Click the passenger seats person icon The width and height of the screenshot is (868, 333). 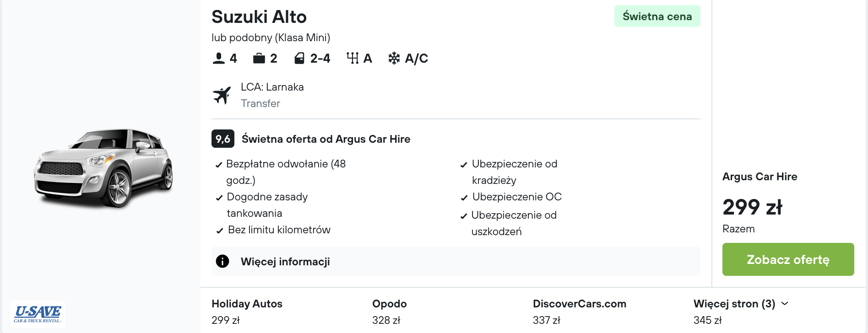[219, 58]
